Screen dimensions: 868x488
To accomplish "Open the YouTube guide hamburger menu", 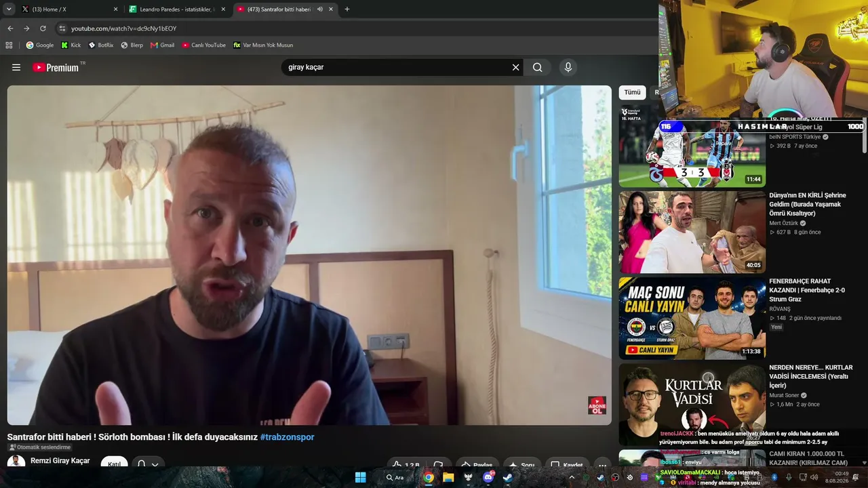I will point(16,67).
